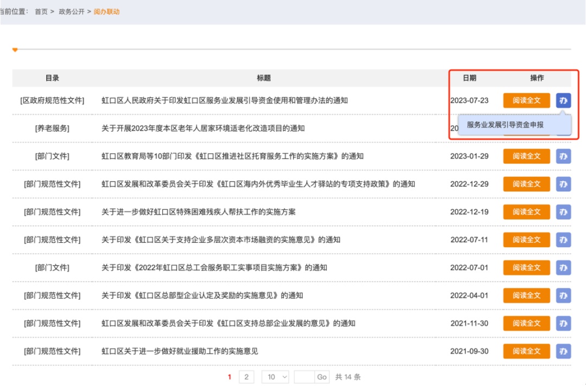The height and width of the screenshot is (392, 586).
Task: Open the page size dropdown showing 10
Action: 276,377
